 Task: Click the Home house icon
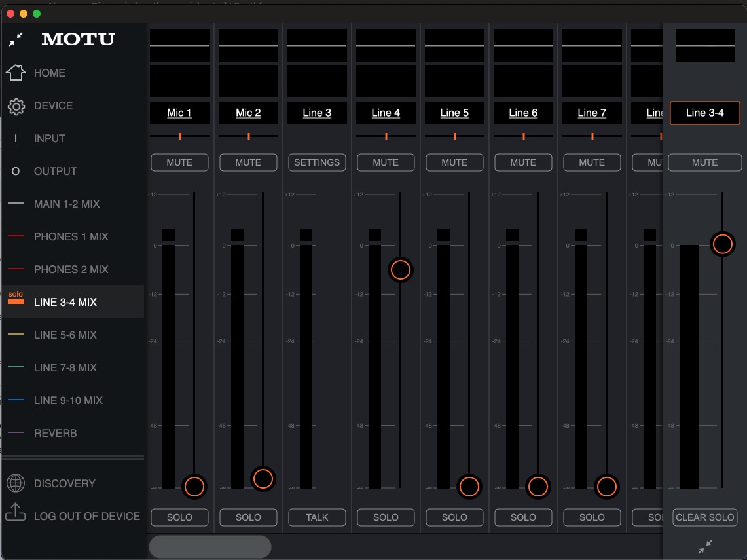pyautogui.click(x=16, y=73)
